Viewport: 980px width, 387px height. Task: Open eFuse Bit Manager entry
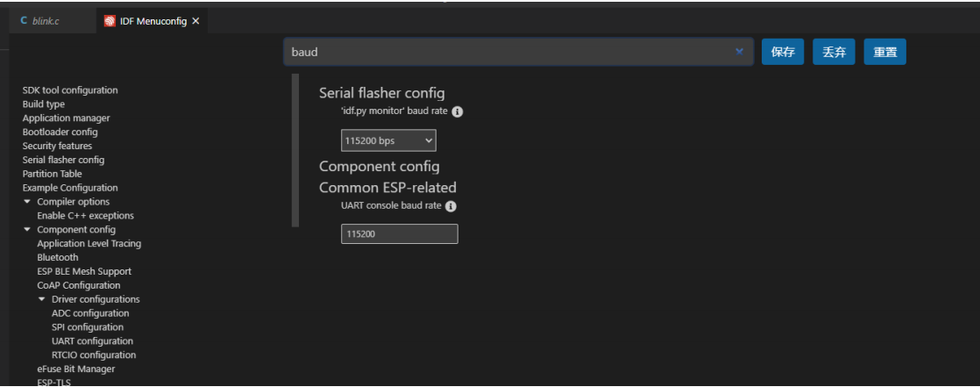(76, 369)
